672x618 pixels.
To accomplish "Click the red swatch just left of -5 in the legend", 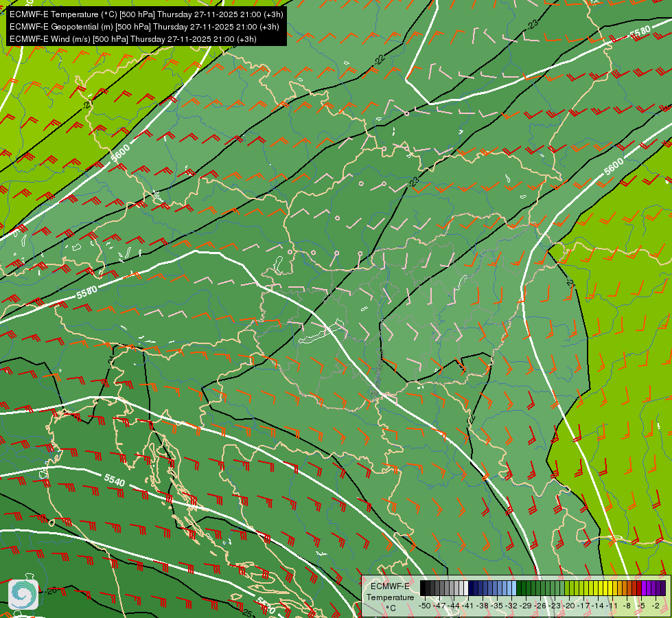I will [639, 588].
